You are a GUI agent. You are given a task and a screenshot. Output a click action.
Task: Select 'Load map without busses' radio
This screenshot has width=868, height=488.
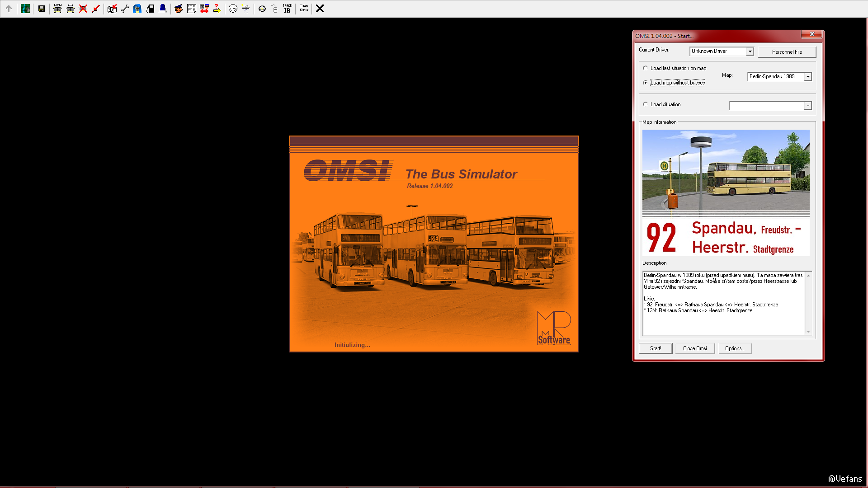(646, 83)
